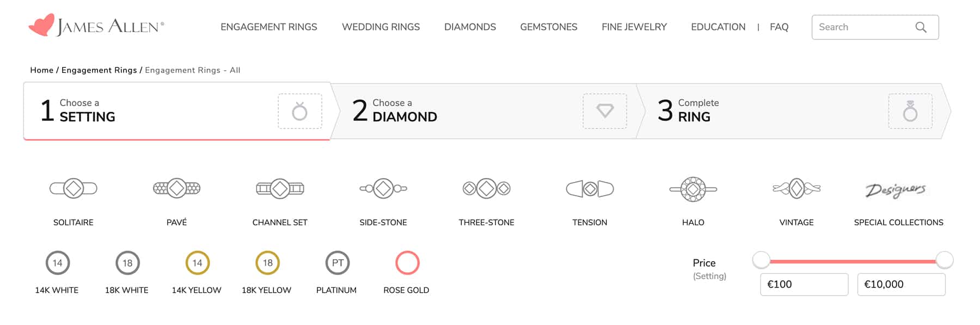This screenshot has height=325, width=980.
Task: Filter by 14K White metal
Action: coord(57,263)
